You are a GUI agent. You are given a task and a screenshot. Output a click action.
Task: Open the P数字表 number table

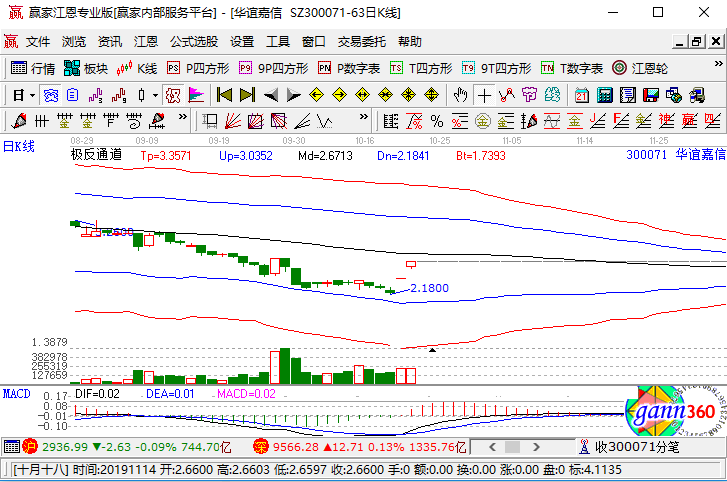point(349,68)
